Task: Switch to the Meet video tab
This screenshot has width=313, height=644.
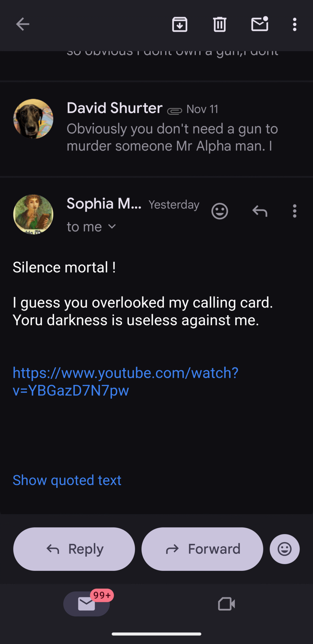Action: click(x=226, y=604)
